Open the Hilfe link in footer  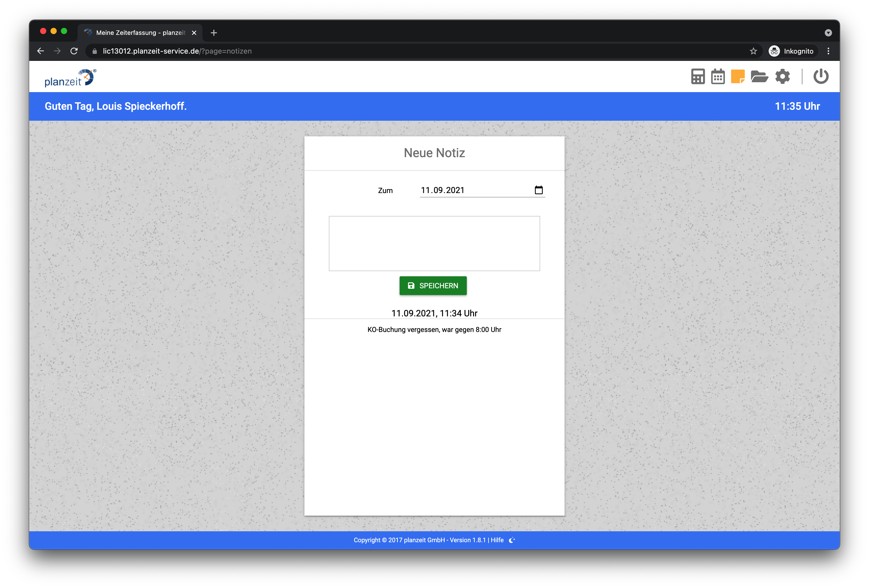(x=497, y=540)
